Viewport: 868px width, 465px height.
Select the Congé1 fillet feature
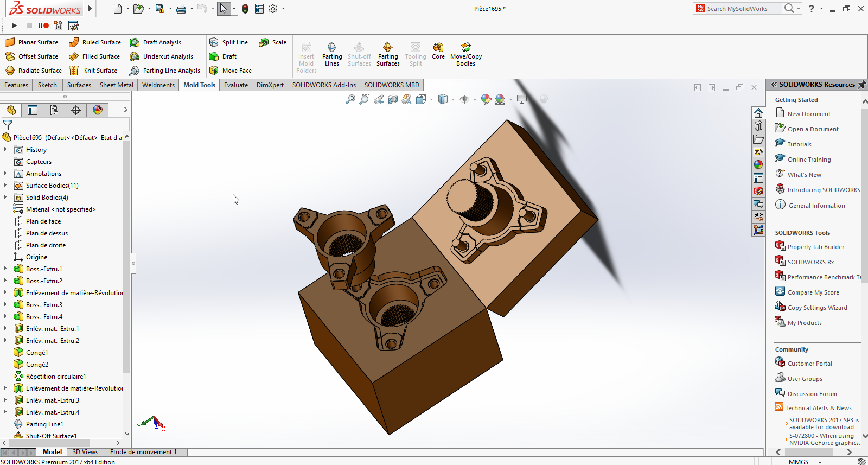point(37,353)
